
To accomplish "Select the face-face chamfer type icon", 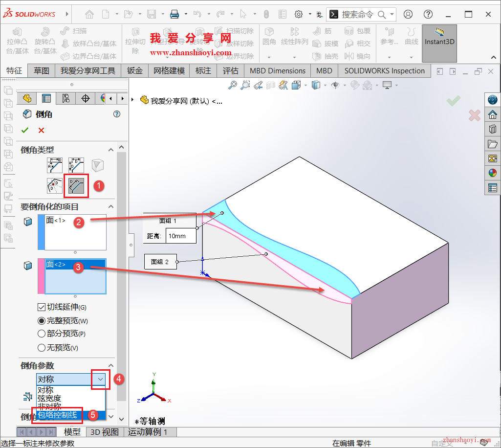I will (76, 186).
